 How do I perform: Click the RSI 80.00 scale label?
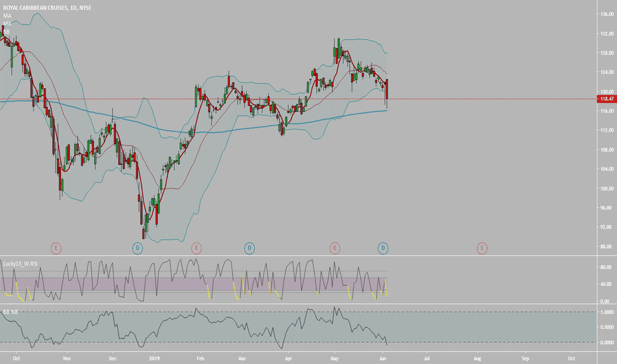[606, 267]
